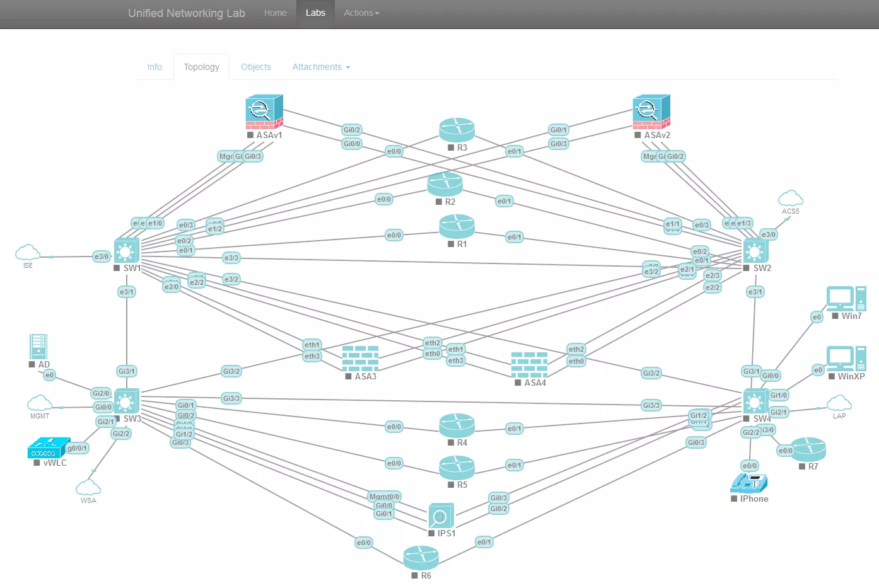Click the ASA3 firewall brick icon
The width and height of the screenshot is (879, 588).
tap(360, 358)
